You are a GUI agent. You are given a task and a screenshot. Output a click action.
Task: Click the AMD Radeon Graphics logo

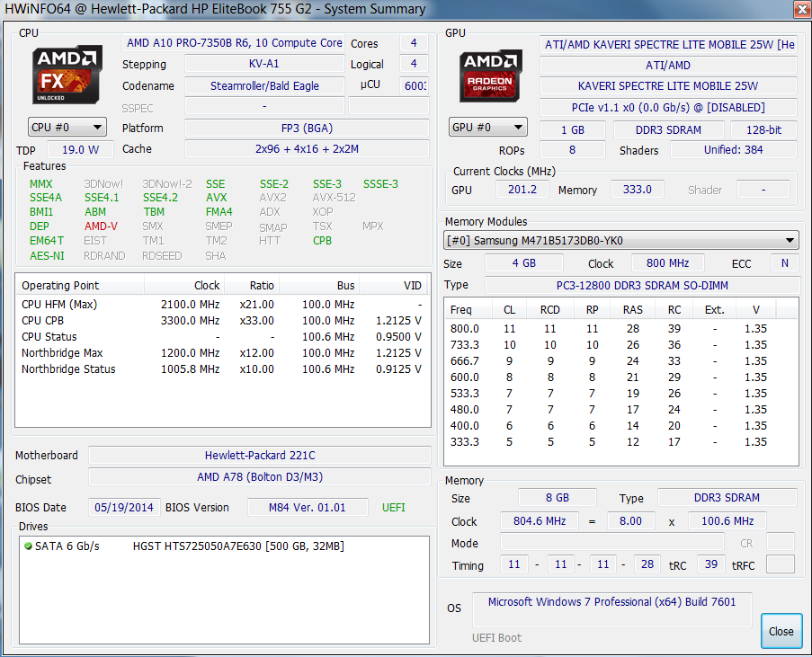pyautogui.click(x=490, y=75)
